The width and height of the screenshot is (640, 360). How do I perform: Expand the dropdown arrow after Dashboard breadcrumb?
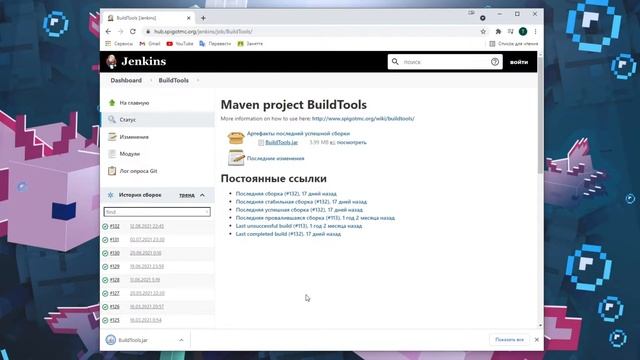tap(151, 80)
